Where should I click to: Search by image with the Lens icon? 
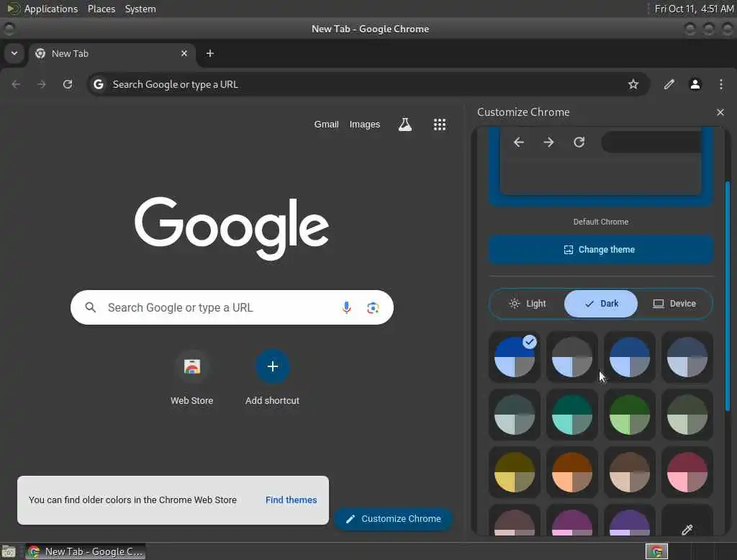coord(373,307)
